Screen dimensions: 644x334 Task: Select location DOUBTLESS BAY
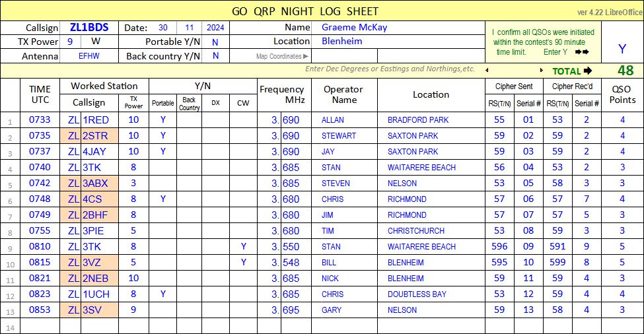tap(417, 294)
